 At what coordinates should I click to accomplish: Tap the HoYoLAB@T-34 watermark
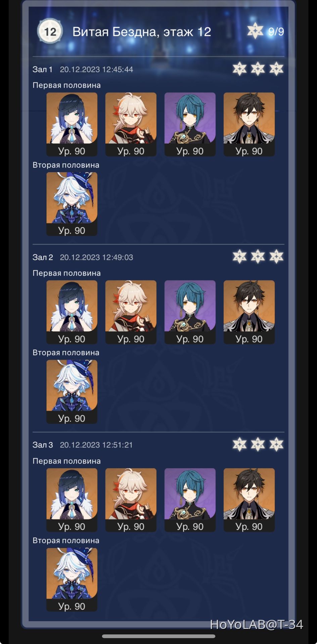pos(257,625)
